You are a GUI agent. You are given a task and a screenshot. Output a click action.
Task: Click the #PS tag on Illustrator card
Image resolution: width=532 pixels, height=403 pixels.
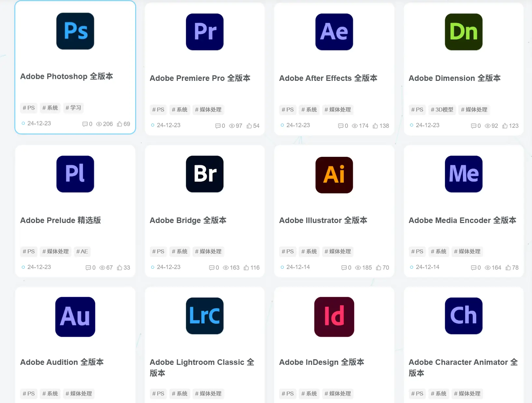[x=288, y=251]
